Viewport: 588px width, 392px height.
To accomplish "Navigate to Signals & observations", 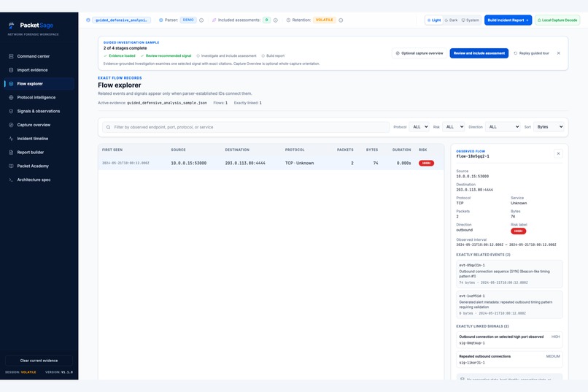I will coord(39,111).
